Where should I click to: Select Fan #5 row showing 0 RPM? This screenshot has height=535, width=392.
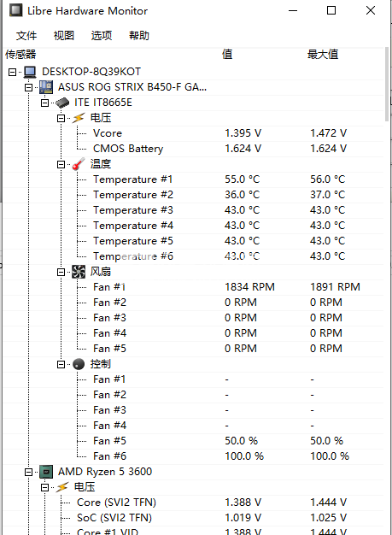(194, 349)
